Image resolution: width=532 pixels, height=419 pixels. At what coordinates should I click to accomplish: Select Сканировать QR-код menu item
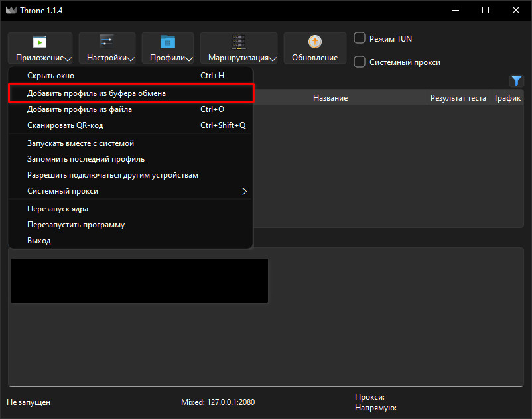pos(130,125)
